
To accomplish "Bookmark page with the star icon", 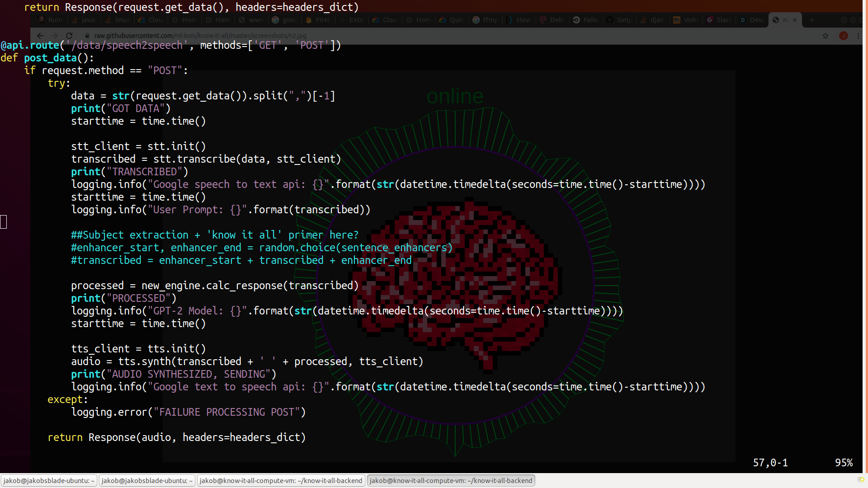I will [826, 36].
